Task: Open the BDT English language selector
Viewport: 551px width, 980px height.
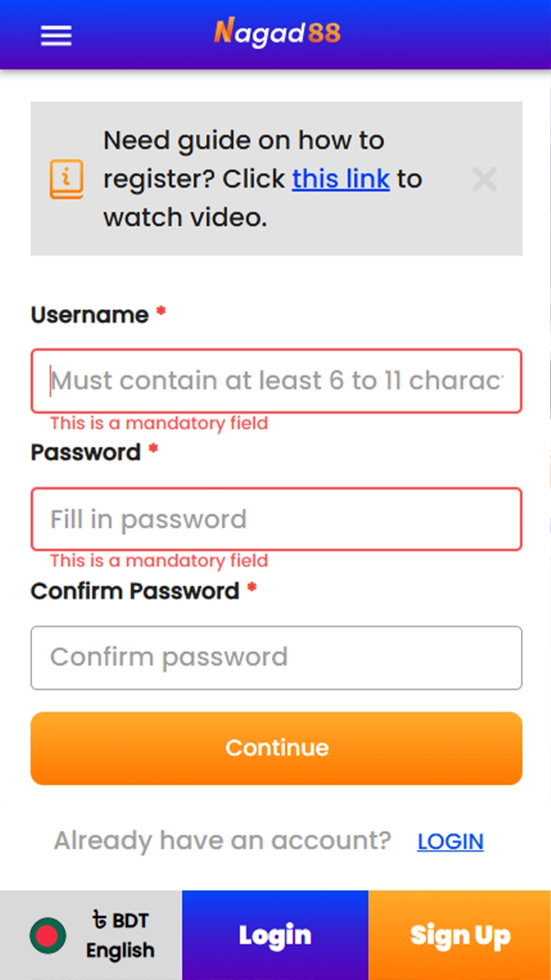Action: click(x=119, y=936)
